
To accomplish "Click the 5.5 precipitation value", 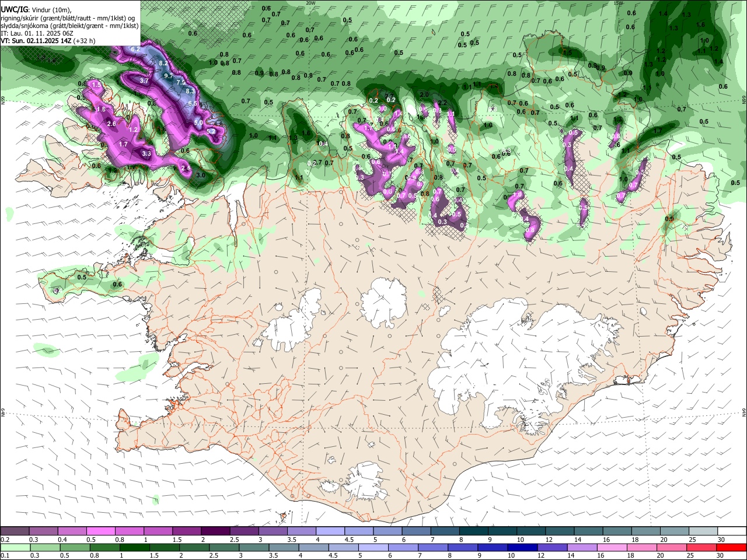I will tap(194, 103).
